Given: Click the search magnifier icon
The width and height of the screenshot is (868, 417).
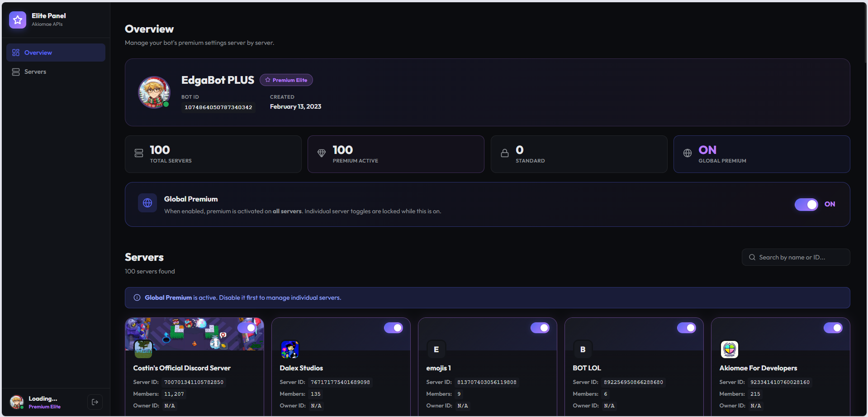Looking at the screenshot, I should 752,257.
